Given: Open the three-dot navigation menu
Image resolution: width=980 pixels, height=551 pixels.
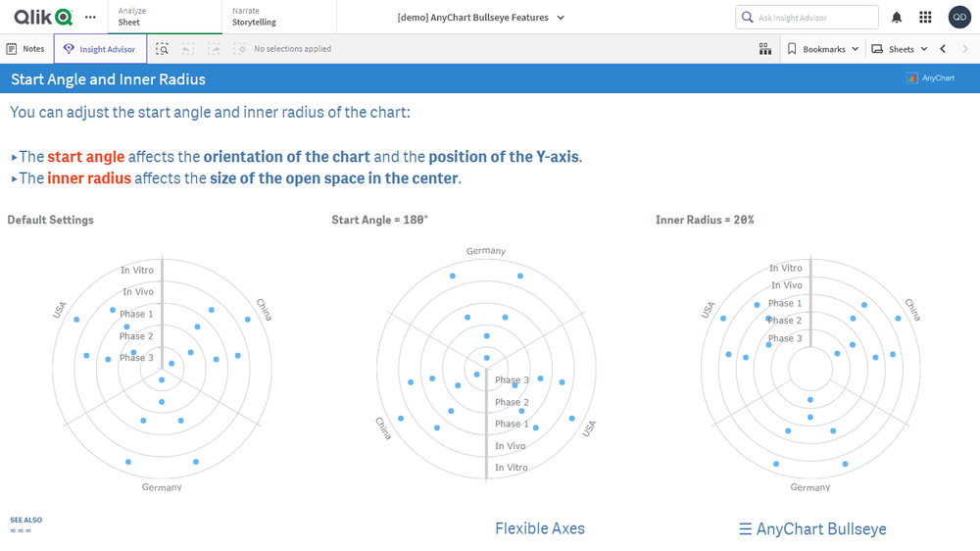Looking at the screenshot, I should (x=91, y=17).
